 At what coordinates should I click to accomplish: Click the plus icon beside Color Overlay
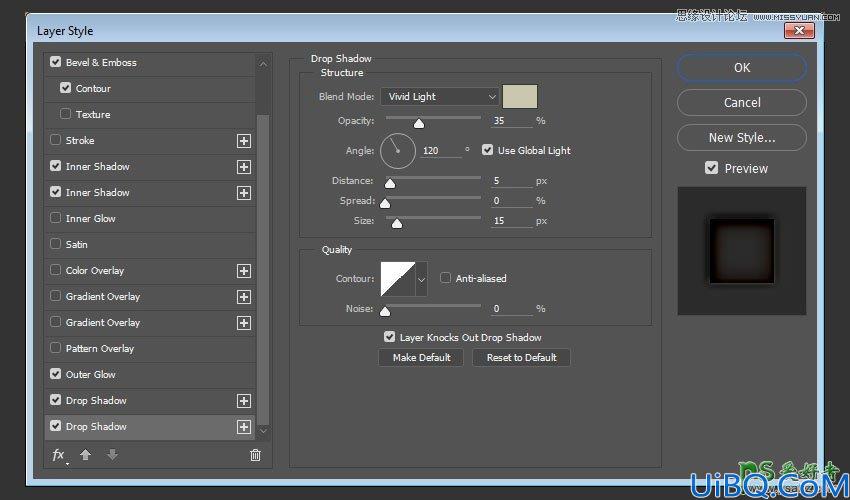tap(244, 271)
